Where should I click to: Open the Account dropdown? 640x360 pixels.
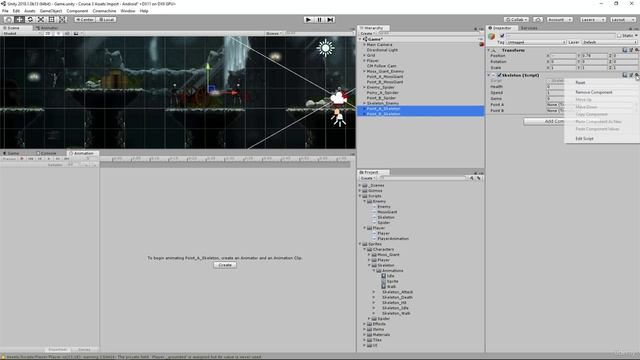pyautogui.click(x=560, y=19)
